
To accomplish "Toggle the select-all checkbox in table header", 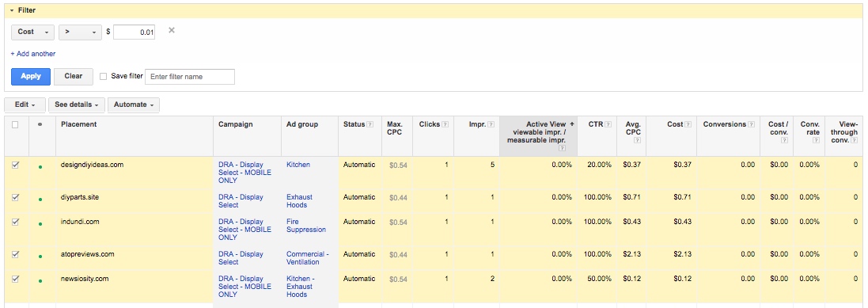I will [16, 124].
